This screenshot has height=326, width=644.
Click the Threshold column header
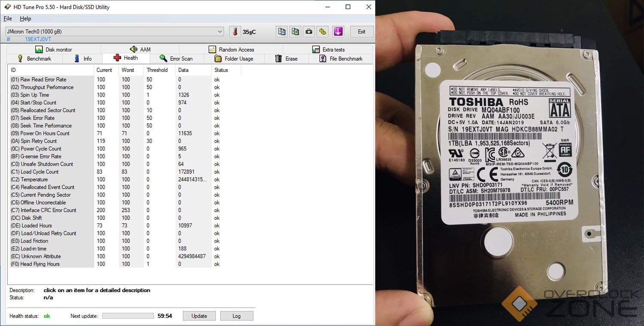(157, 70)
